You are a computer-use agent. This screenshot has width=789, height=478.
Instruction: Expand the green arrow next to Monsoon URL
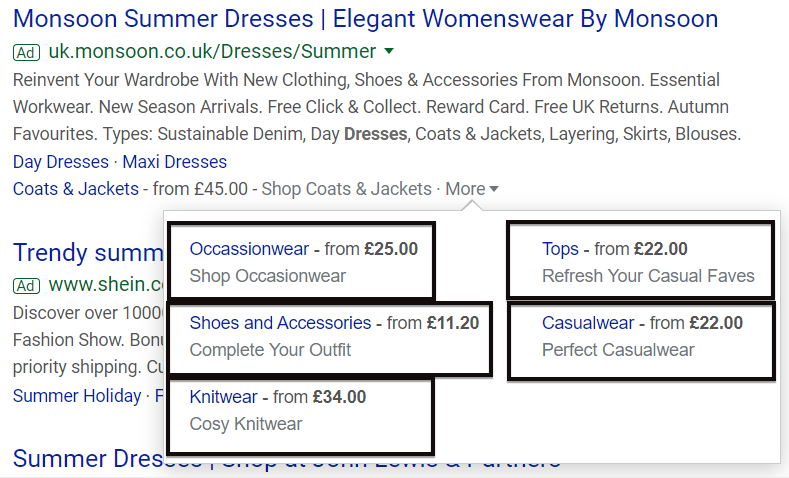click(x=389, y=52)
